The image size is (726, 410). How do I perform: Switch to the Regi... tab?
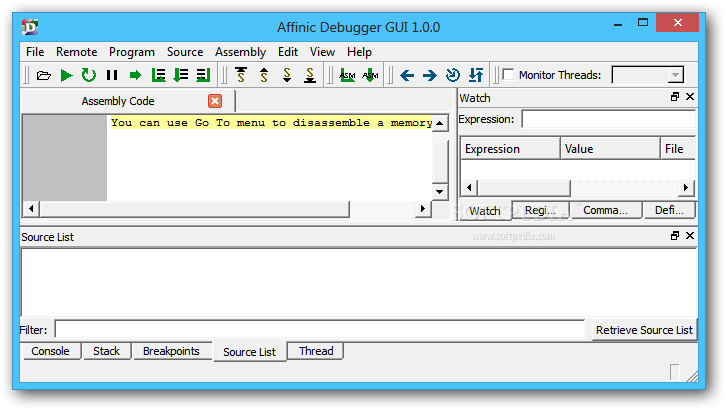[540, 210]
